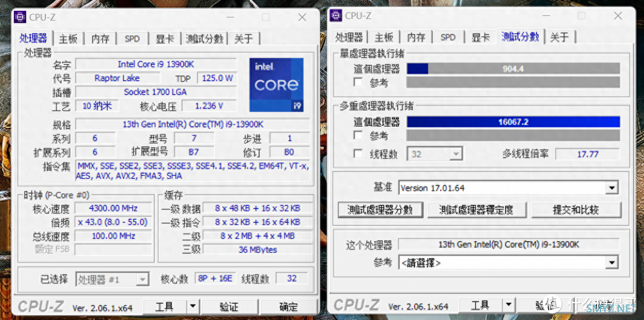Image resolution: width=644 pixels, height=320 pixels.
Task: Click the 一级 数据 cache value
Action: tap(258, 209)
